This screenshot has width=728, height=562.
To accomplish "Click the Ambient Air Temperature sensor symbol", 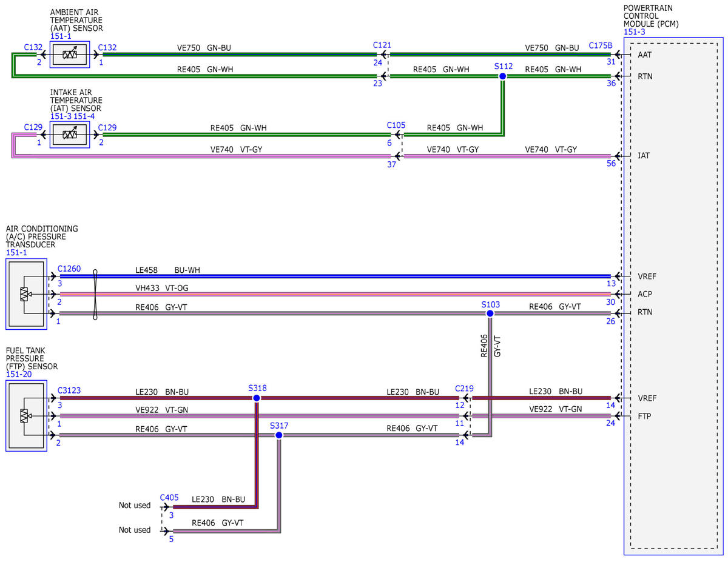I will (x=70, y=55).
